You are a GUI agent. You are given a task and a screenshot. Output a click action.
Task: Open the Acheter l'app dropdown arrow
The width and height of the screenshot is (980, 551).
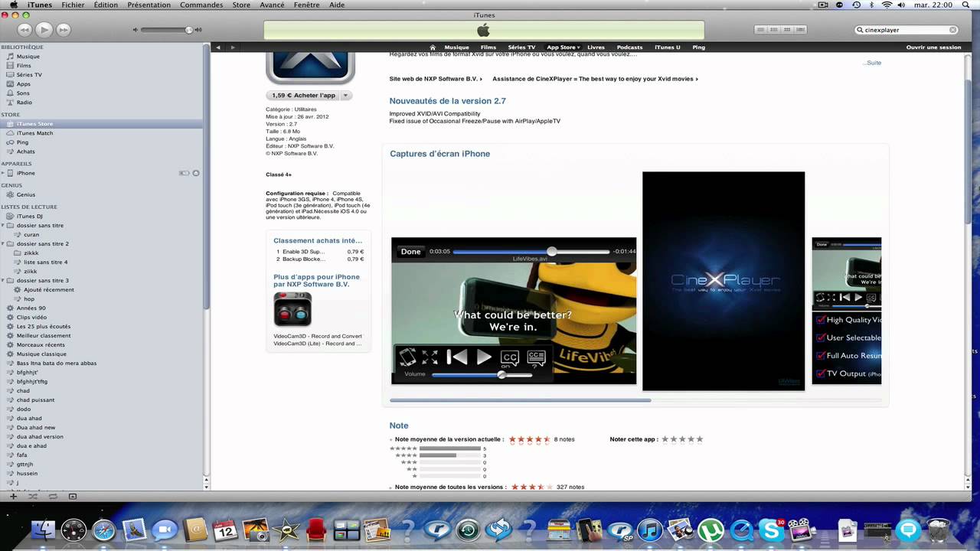pyautogui.click(x=345, y=96)
